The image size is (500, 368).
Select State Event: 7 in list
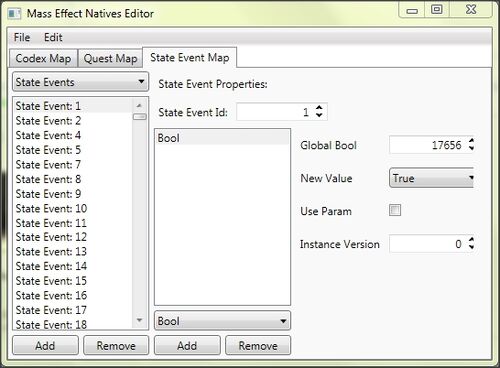tap(73, 165)
